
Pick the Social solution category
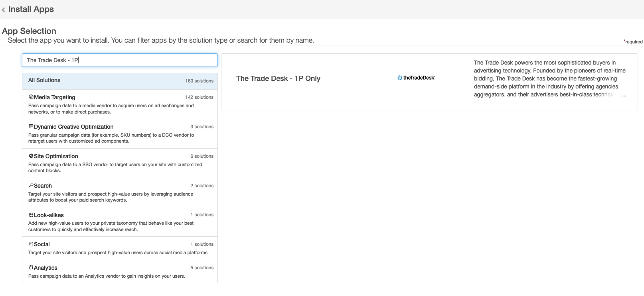click(120, 248)
